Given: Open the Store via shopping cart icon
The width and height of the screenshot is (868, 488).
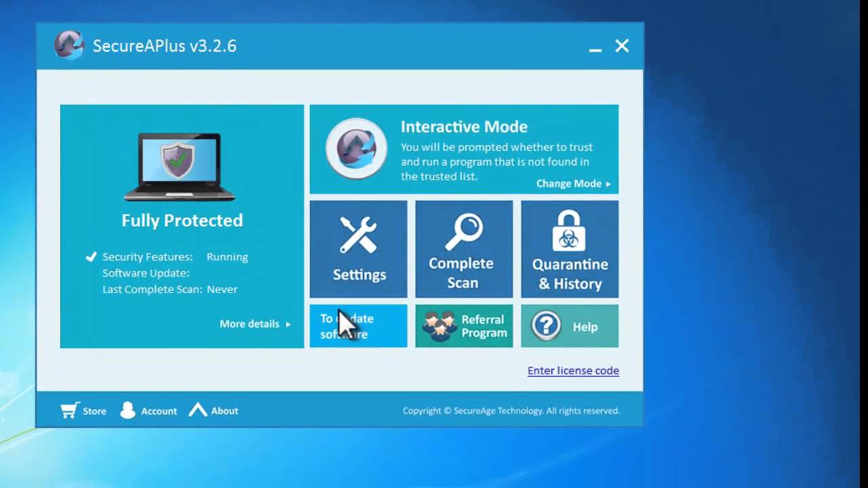Looking at the screenshot, I should (x=69, y=410).
